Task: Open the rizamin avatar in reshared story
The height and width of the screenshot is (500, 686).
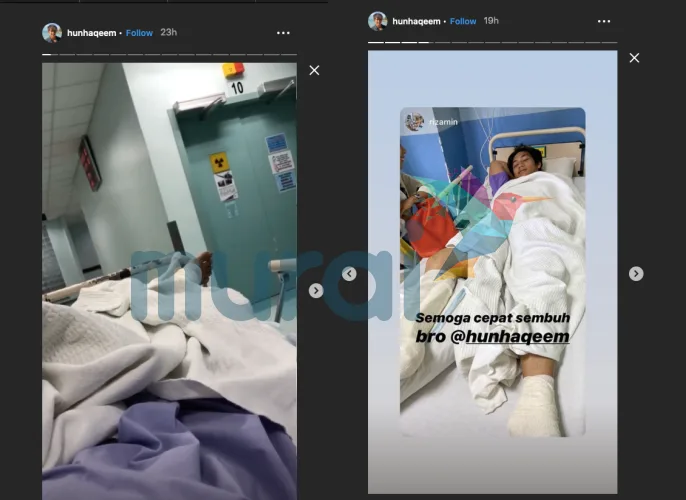Action: coord(414,122)
